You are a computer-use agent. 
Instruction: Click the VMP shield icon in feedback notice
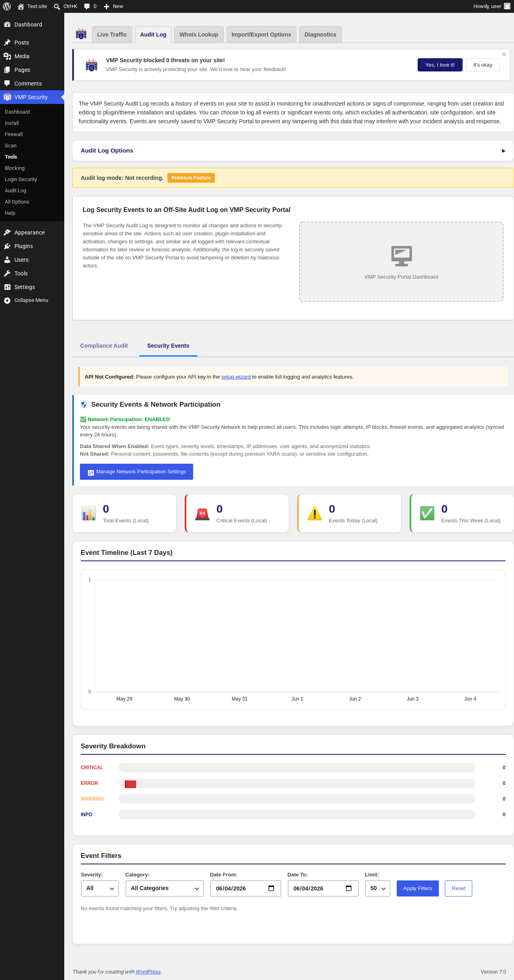click(x=92, y=65)
